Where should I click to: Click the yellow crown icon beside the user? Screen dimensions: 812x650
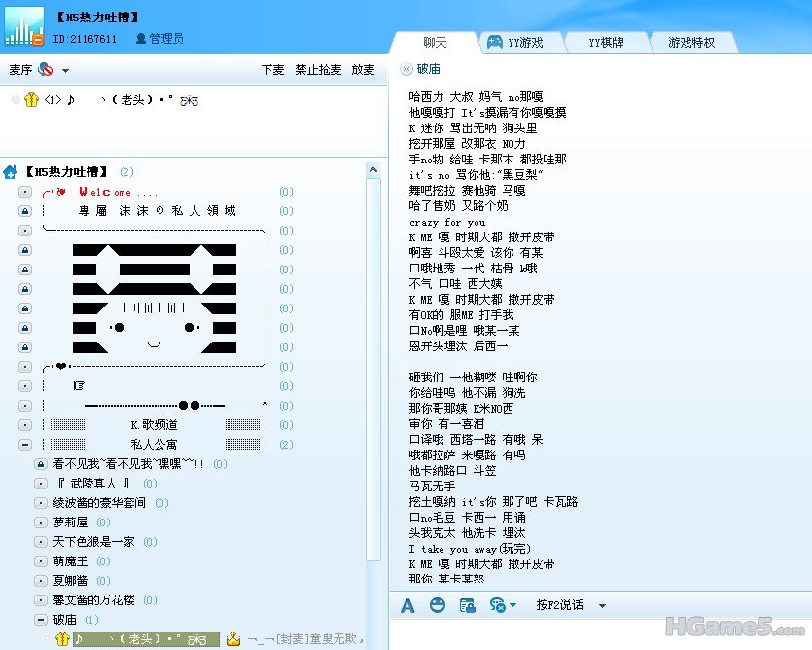click(x=233, y=639)
